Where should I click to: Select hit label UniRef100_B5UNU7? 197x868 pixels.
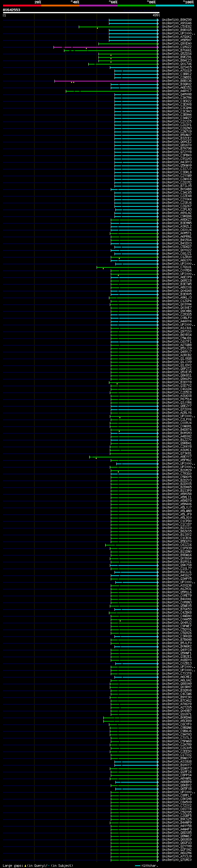[177, 135]
